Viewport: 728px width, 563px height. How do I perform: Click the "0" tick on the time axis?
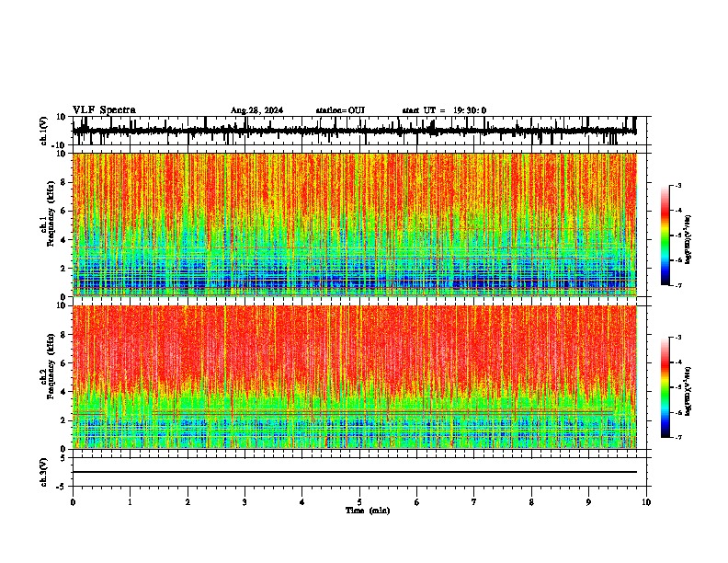(x=73, y=502)
